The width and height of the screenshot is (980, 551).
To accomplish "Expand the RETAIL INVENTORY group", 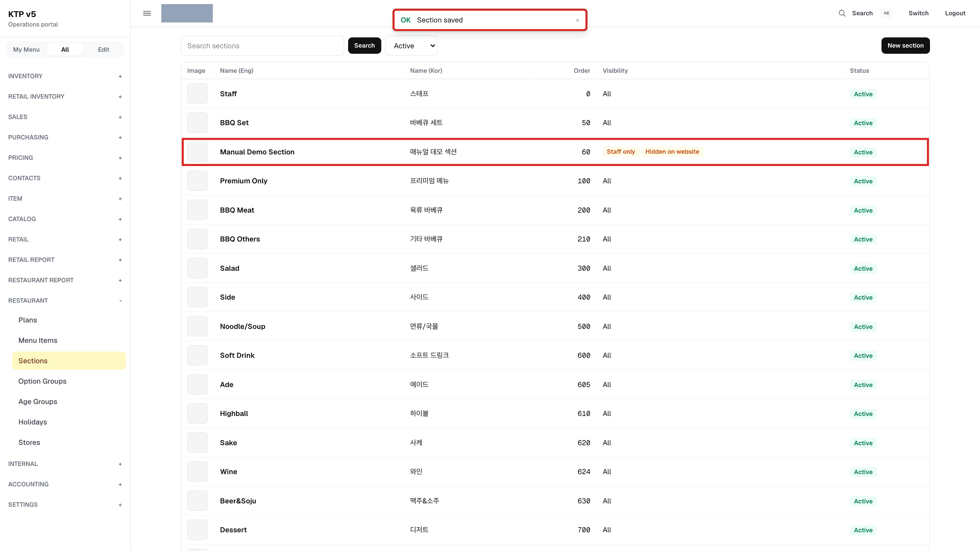I will [65, 97].
